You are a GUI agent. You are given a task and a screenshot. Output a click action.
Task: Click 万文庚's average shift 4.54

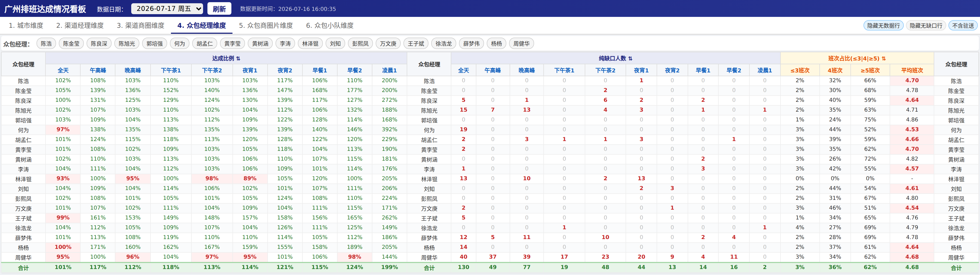pos(912,208)
